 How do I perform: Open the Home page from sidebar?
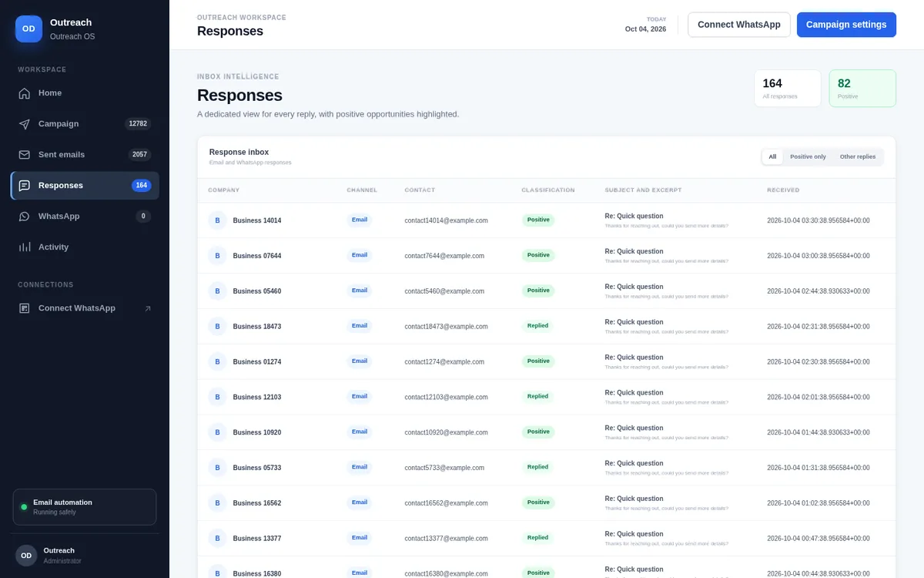(85, 93)
